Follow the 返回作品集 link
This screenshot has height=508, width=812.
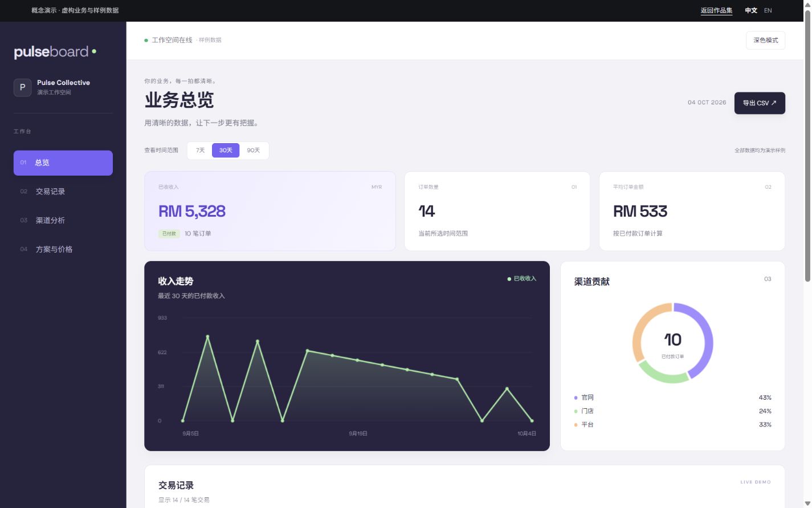716,10
